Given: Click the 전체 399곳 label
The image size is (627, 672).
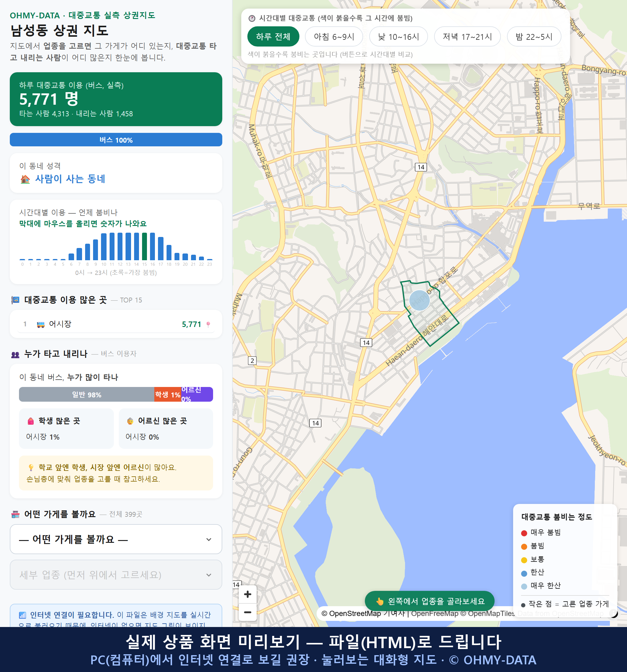Looking at the screenshot, I should tap(126, 514).
